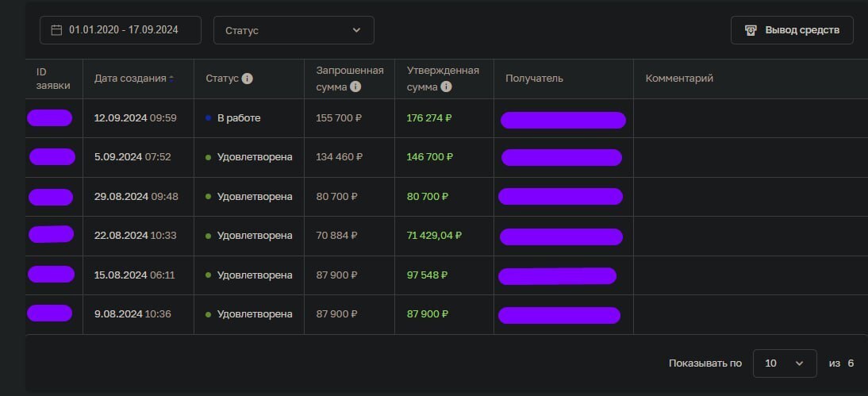The width and height of the screenshot is (868, 396).
Task: Click the requested amount 70 884 ₽
Action: pos(336,236)
